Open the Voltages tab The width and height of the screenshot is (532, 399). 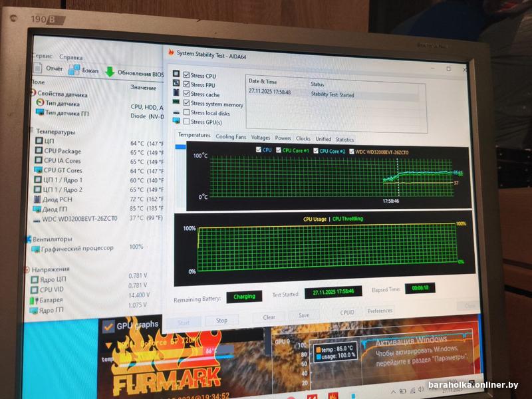click(261, 138)
